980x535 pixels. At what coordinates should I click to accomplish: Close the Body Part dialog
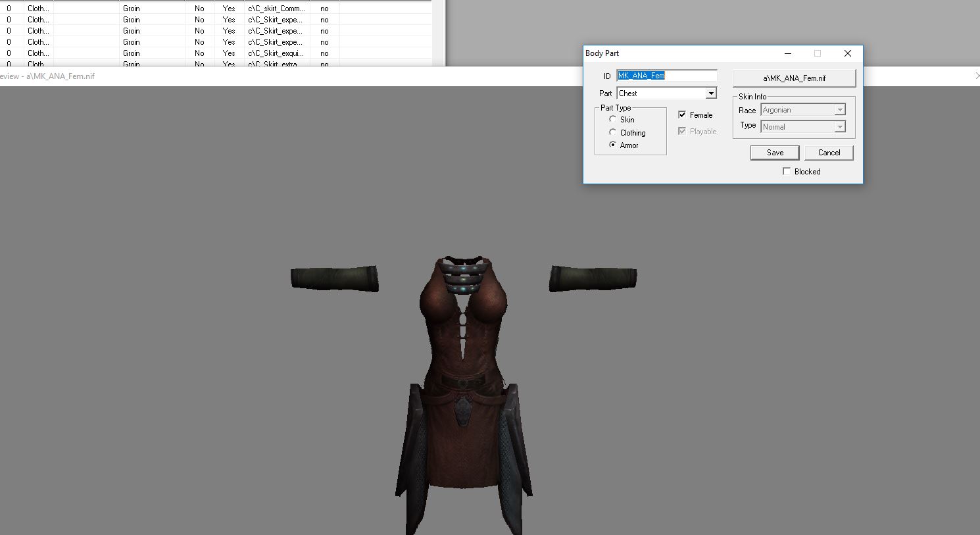tap(847, 53)
